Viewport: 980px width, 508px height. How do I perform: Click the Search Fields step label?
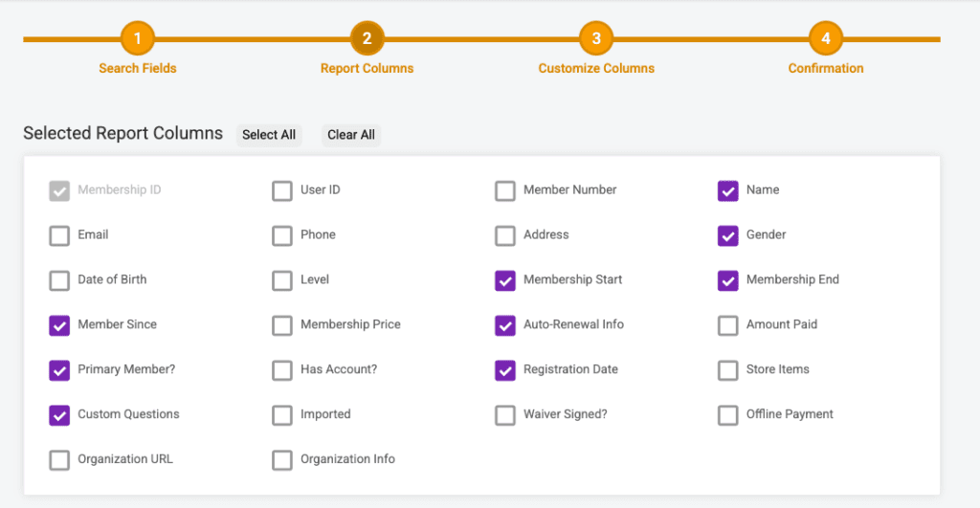pyautogui.click(x=138, y=69)
